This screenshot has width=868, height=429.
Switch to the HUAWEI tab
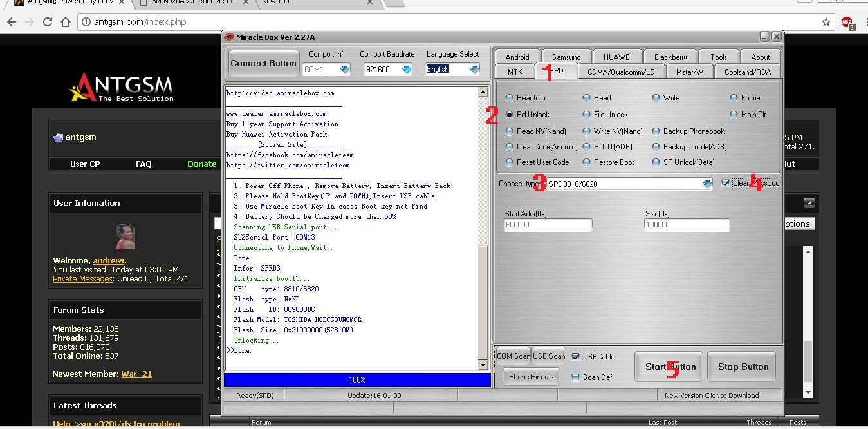(x=617, y=57)
